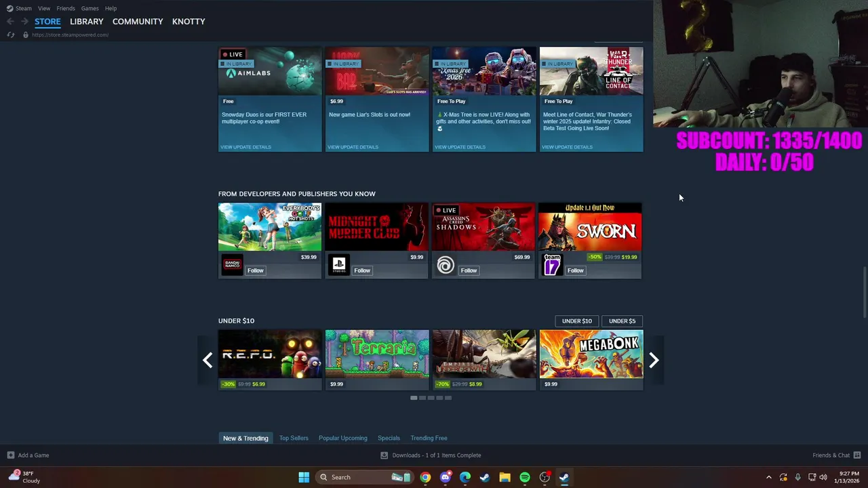Image resolution: width=868 pixels, height=488 pixels.
Task: Select the Specials tab
Action: pyautogui.click(x=389, y=438)
